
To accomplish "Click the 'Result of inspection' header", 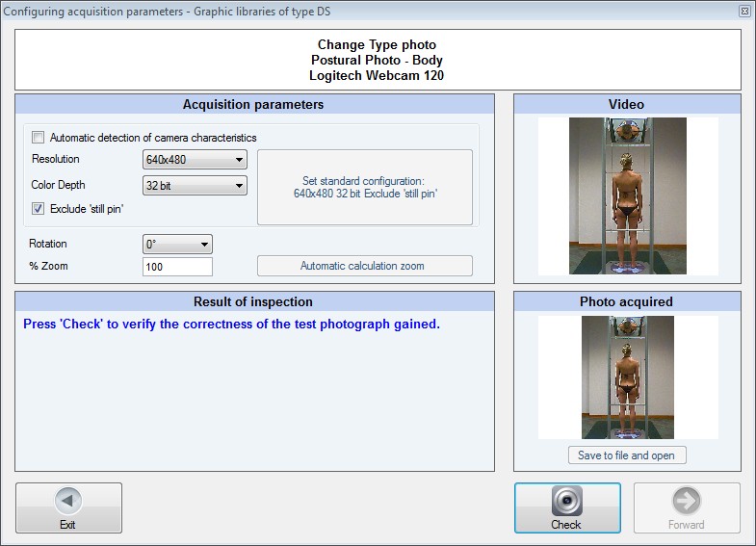I will click(253, 301).
